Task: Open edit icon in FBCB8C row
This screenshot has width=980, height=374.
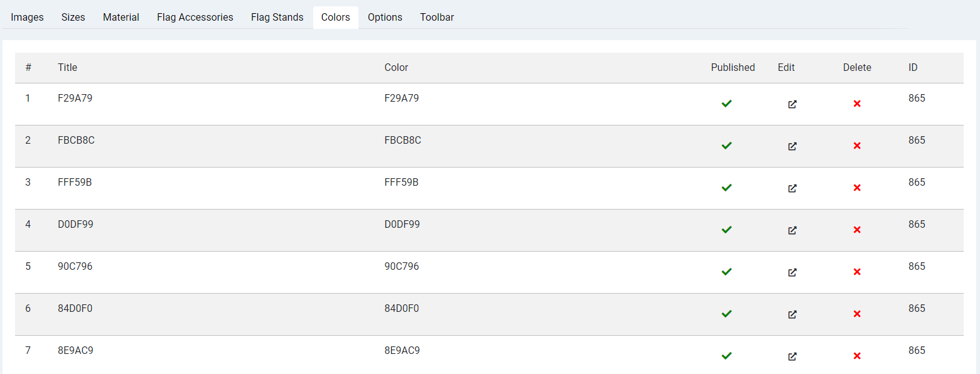Action: pyautogui.click(x=792, y=146)
